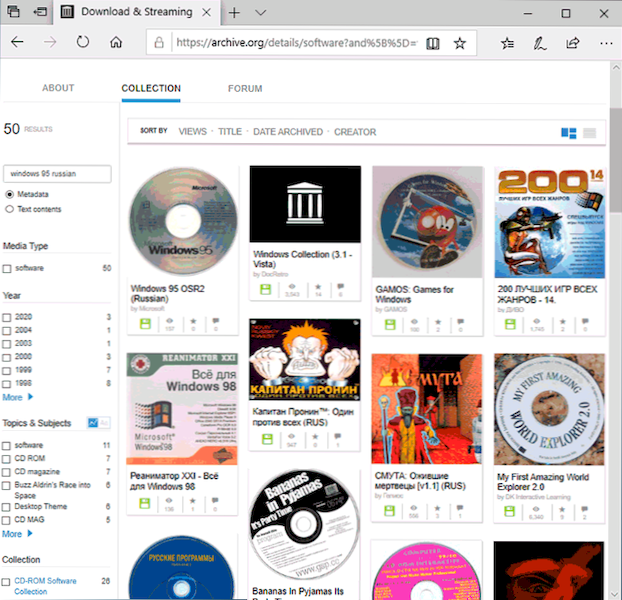Go back to the previous page

(x=17, y=42)
